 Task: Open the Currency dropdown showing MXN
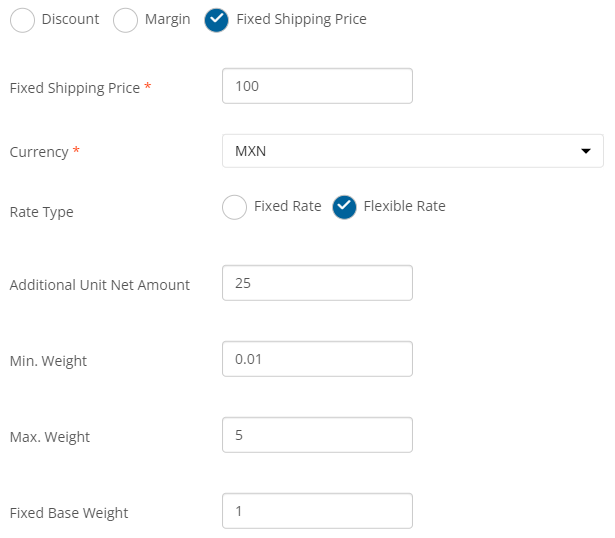[413, 151]
